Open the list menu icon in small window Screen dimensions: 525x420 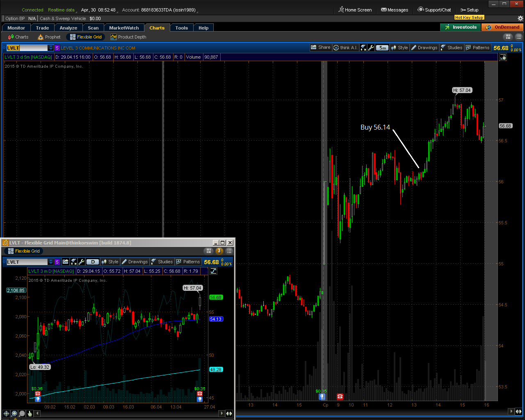point(229,251)
